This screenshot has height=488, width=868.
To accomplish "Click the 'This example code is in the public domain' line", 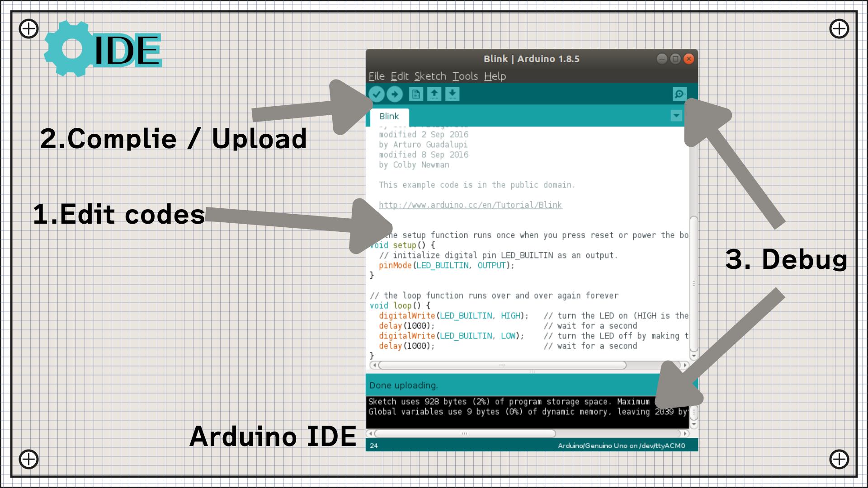I will [x=477, y=185].
